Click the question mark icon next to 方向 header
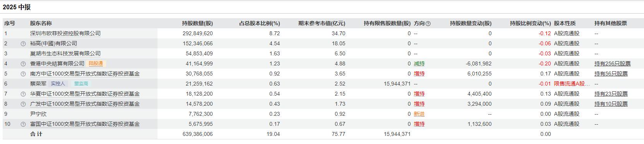This screenshot has height=144, width=644. click(428, 24)
